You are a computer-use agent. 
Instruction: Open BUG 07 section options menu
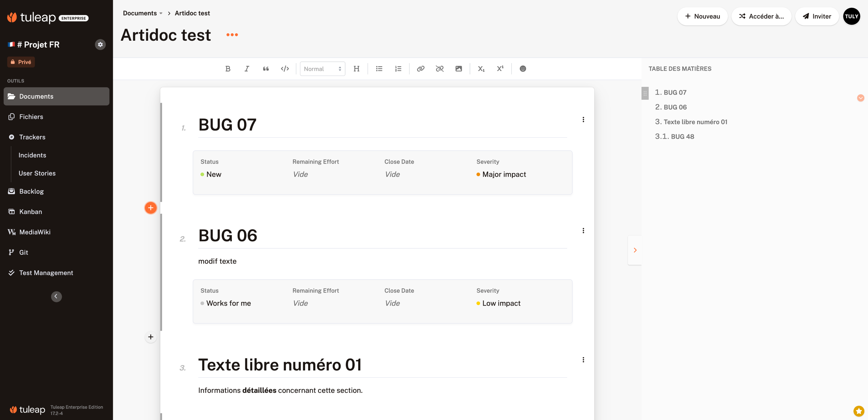click(x=583, y=119)
